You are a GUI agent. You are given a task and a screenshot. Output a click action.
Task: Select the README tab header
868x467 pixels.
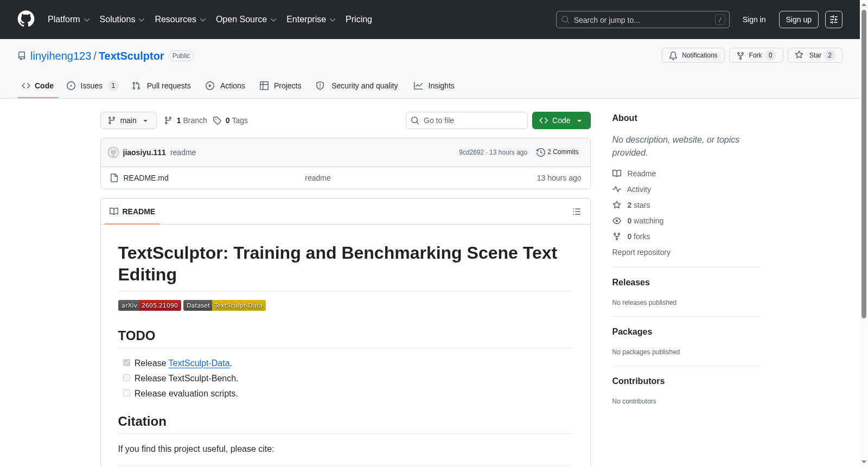coord(132,212)
